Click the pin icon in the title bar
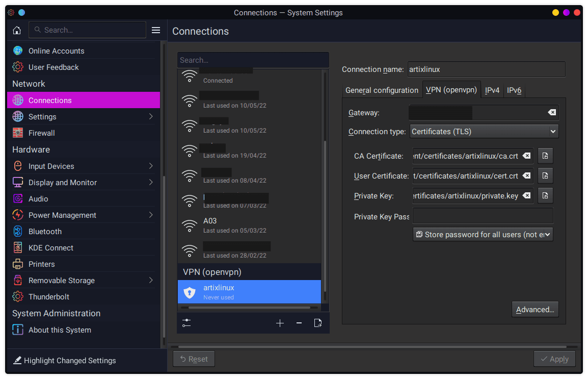 (22, 12)
